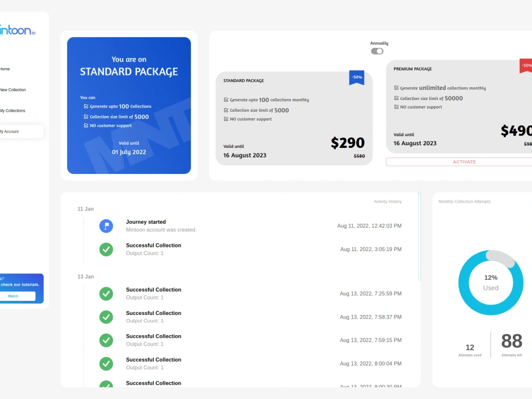
Task: Click the -50% badge on Premium Package card
Action: 527,65
